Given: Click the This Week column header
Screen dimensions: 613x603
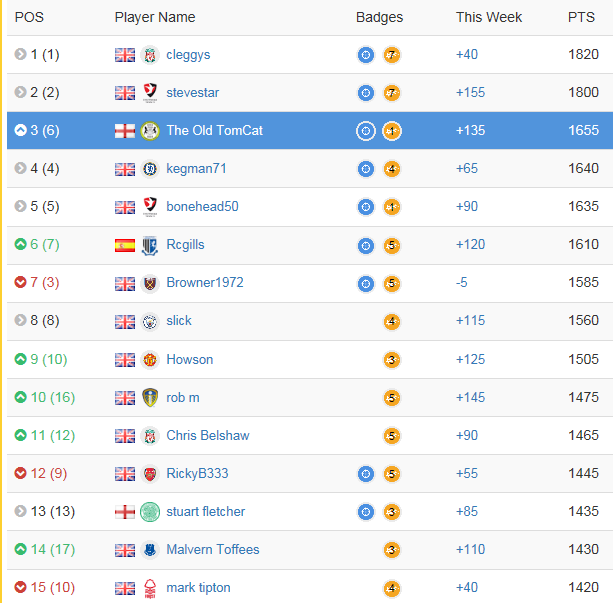Looking at the screenshot, I should tap(489, 17).
